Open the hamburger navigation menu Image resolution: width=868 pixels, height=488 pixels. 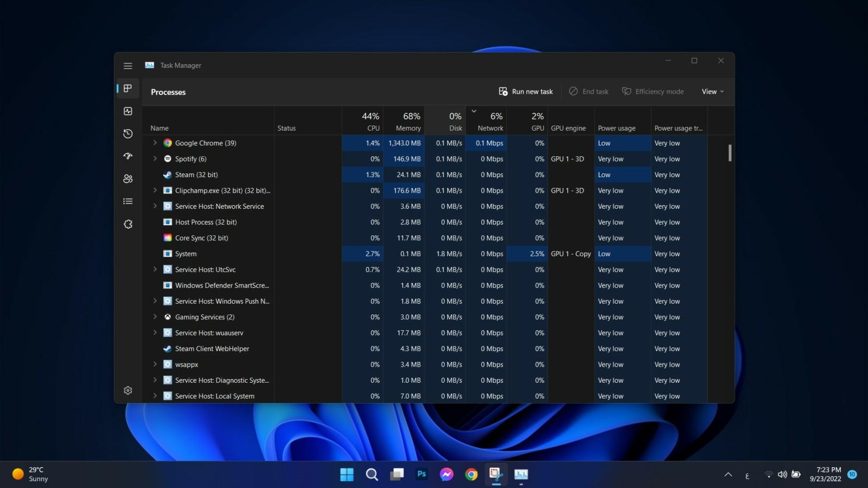coord(128,66)
